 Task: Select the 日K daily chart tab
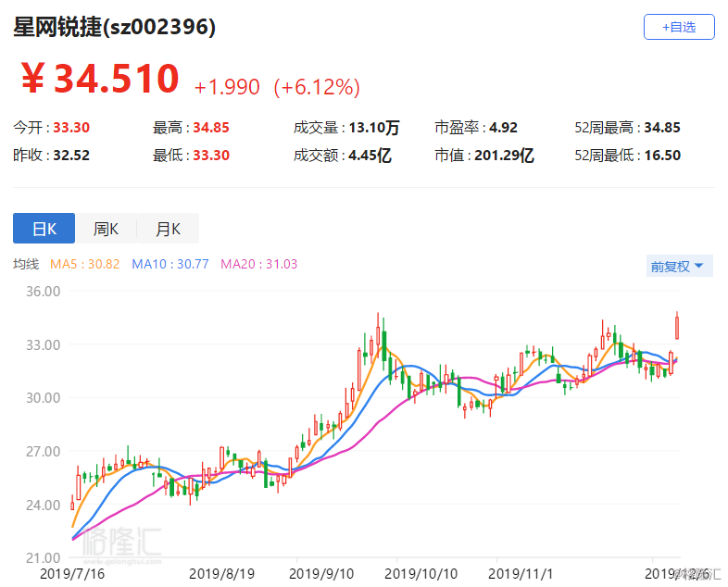(x=44, y=229)
